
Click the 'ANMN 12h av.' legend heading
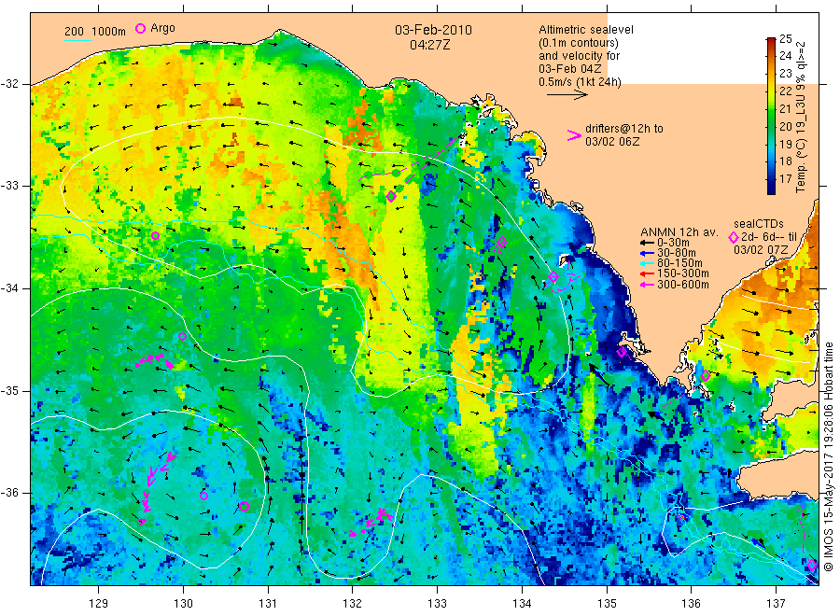coord(679,232)
